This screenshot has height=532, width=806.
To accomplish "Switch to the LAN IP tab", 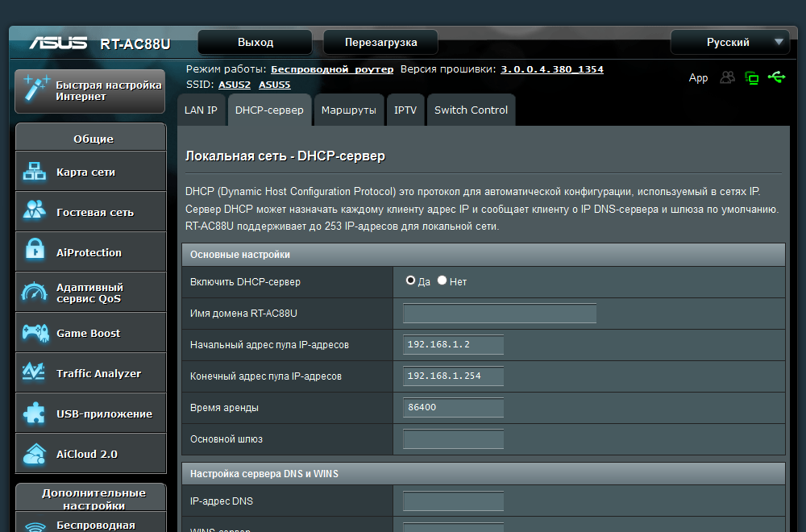I will (x=201, y=110).
